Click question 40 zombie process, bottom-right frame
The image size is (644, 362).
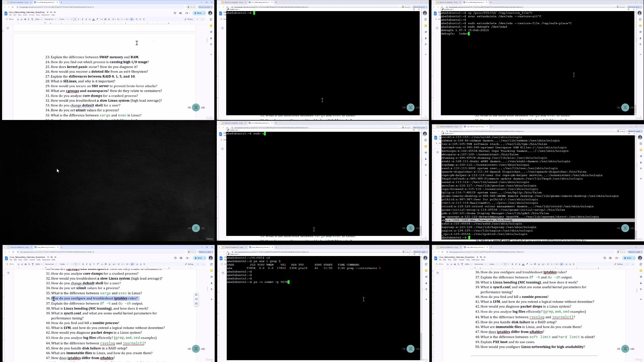tap(511, 297)
